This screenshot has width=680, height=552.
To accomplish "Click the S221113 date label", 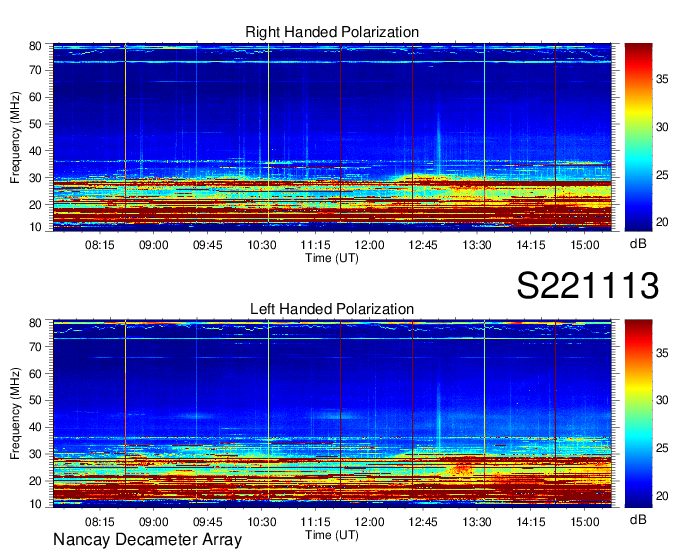I will point(588,286).
